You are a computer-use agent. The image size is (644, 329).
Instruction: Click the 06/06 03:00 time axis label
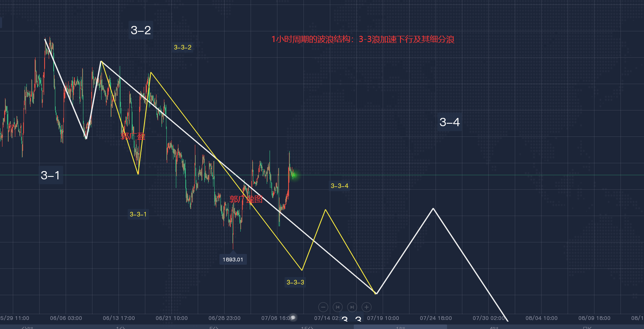tap(66, 318)
